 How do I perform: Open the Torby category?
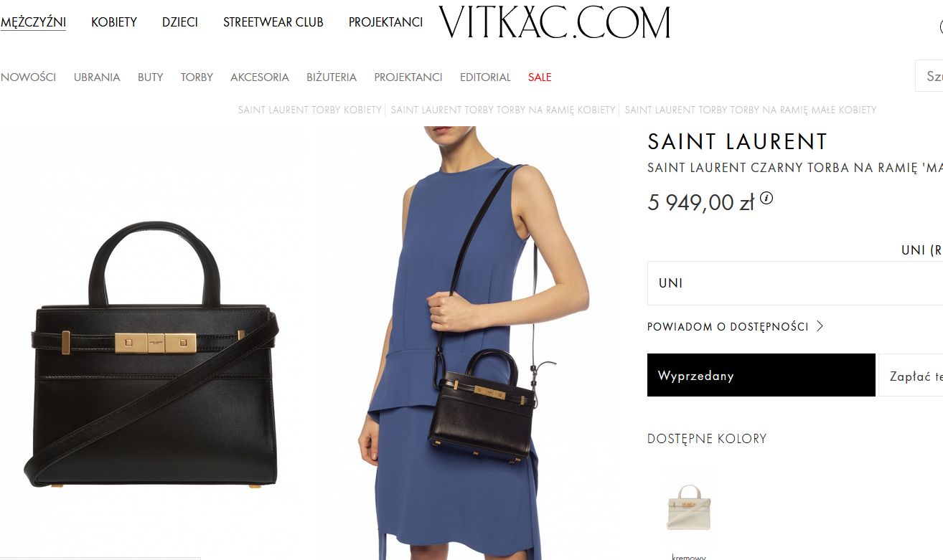(x=197, y=77)
